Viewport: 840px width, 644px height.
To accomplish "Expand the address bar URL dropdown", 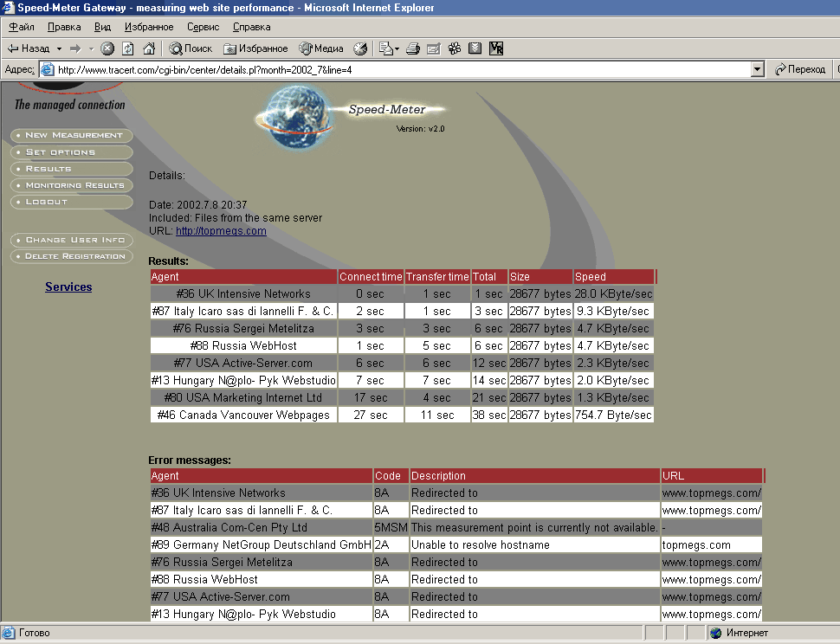I will [x=757, y=69].
